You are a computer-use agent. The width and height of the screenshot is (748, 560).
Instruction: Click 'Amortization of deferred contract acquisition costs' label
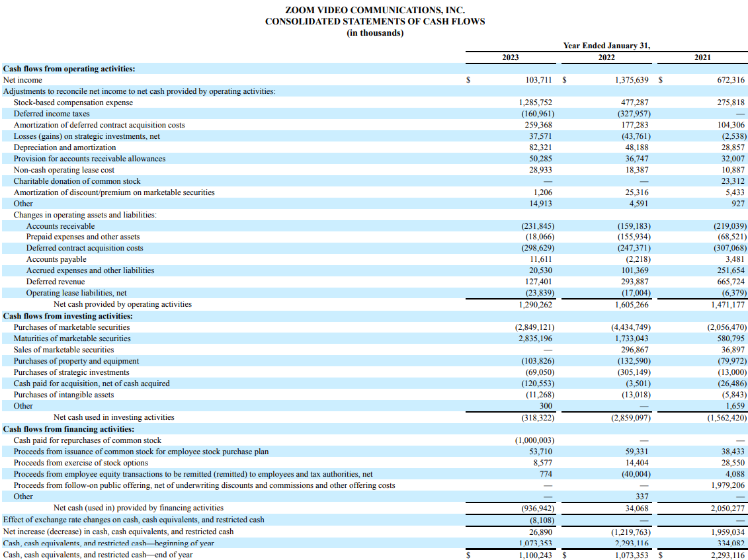(99, 125)
